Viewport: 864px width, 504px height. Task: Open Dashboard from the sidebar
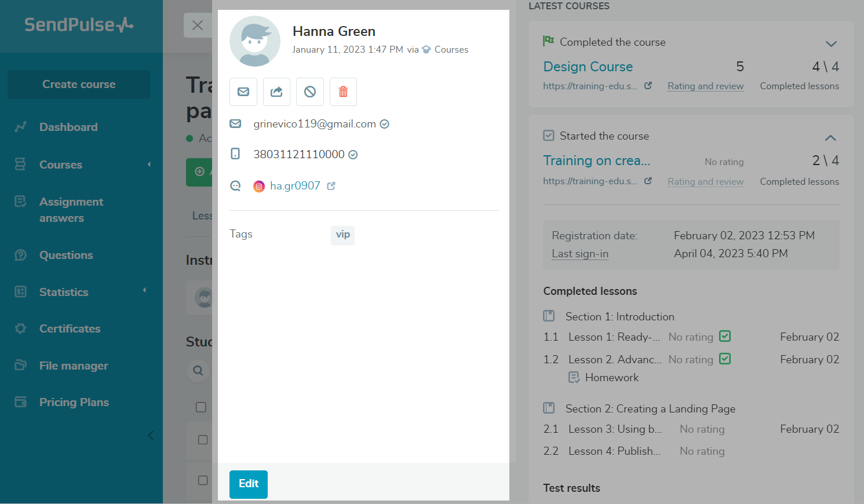(68, 127)
